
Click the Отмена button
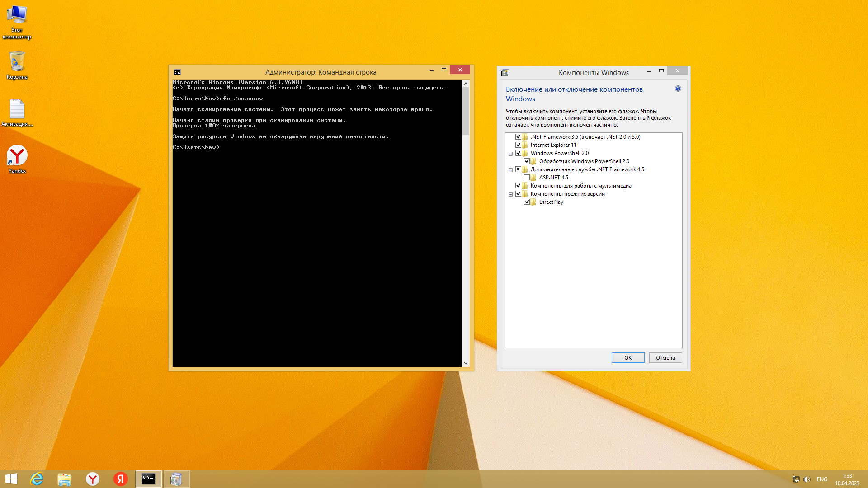click(x=665, y=357)
